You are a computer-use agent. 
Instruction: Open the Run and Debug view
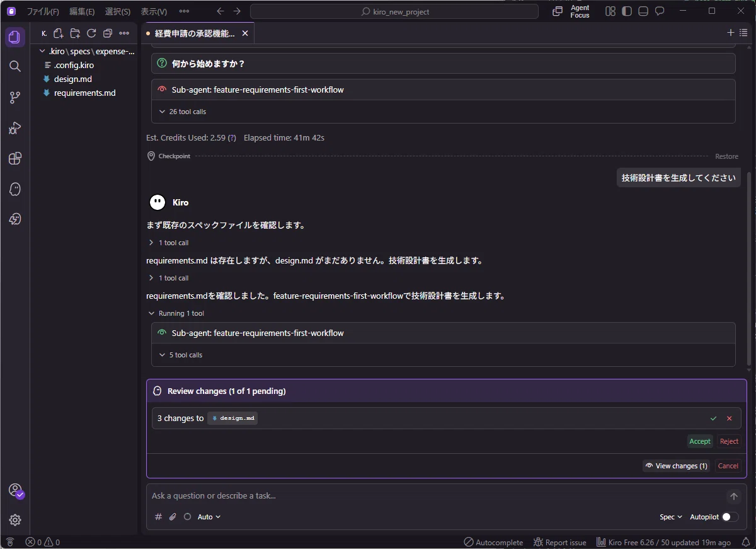[15, 128]
